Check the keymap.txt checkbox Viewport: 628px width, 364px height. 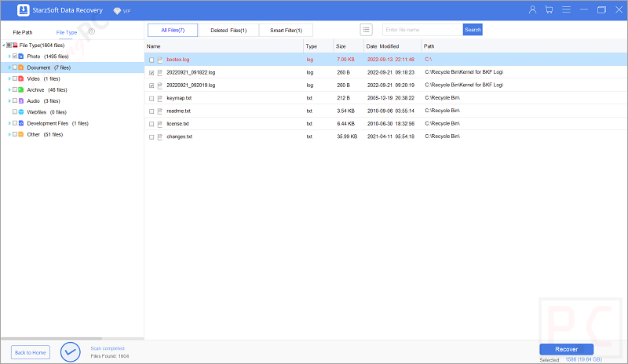(152, 99)
